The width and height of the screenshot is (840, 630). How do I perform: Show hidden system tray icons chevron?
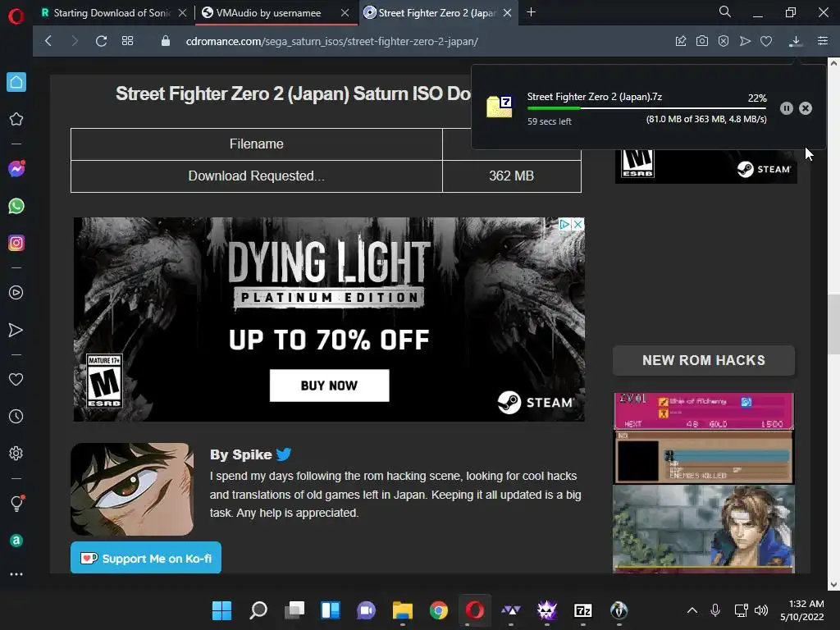pos(692,610)
